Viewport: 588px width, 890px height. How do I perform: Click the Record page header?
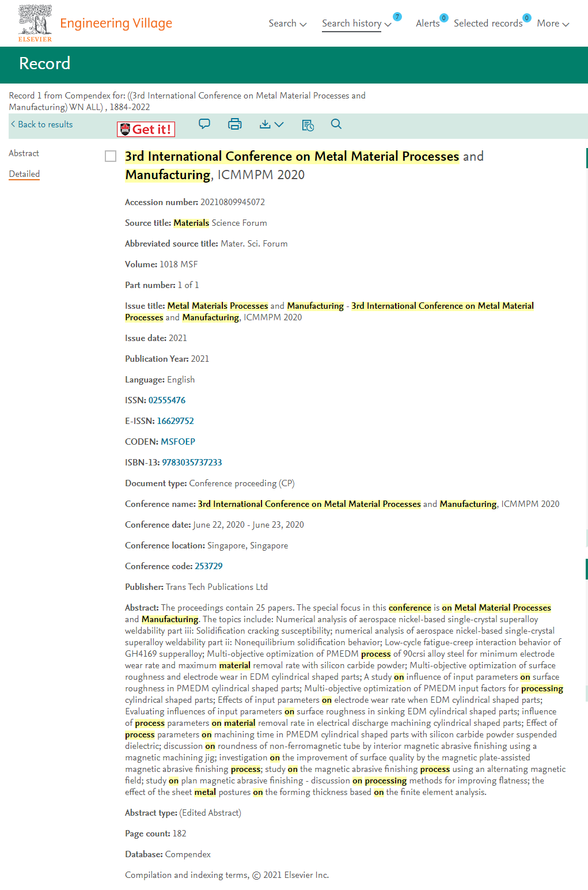(45, 63)
